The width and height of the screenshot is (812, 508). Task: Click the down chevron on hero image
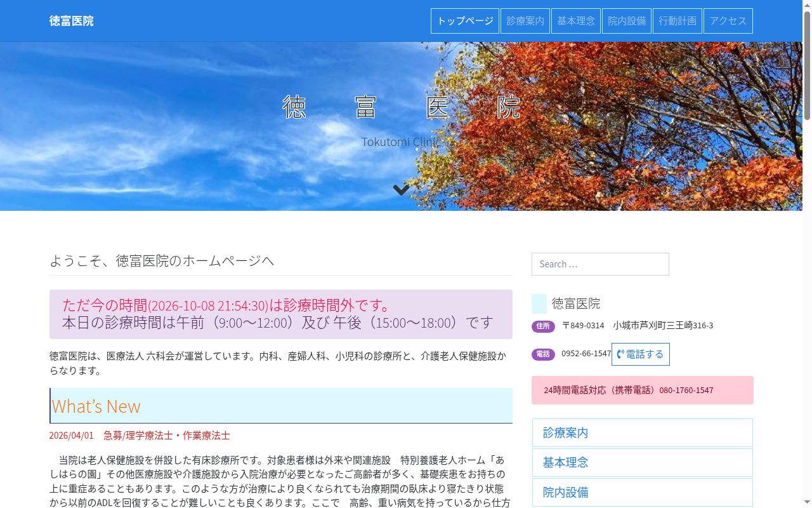point(401,189)
